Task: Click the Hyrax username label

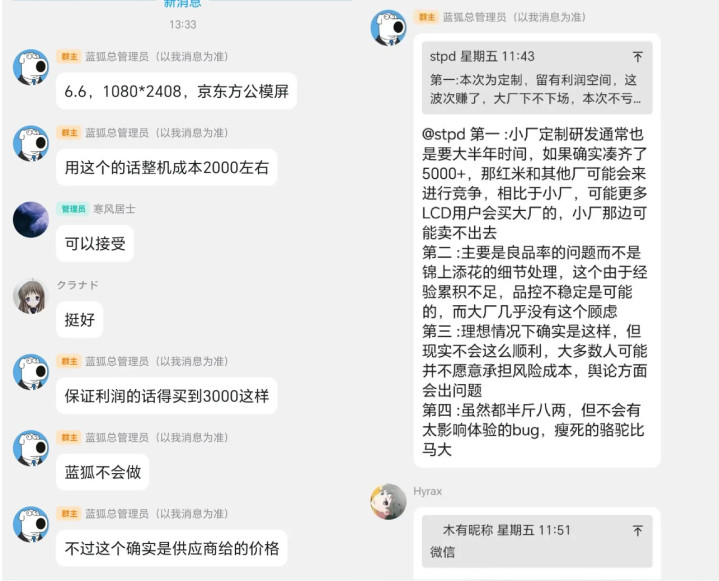Action: click(427, 491)
